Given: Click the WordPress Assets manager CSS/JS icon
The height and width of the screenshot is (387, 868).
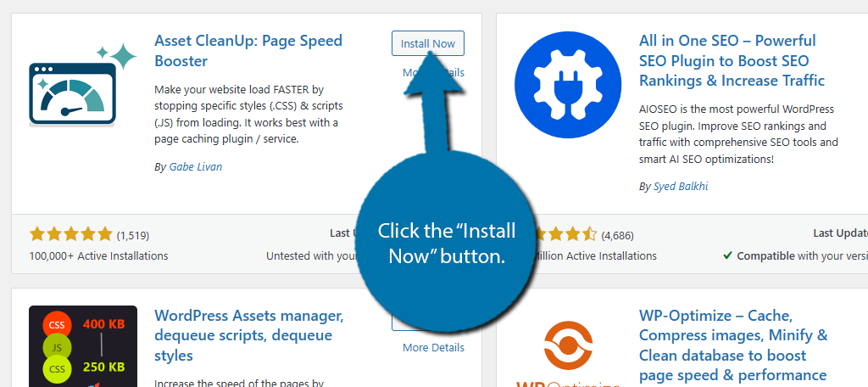Looking at the screenshot, I should coord(83,346).
